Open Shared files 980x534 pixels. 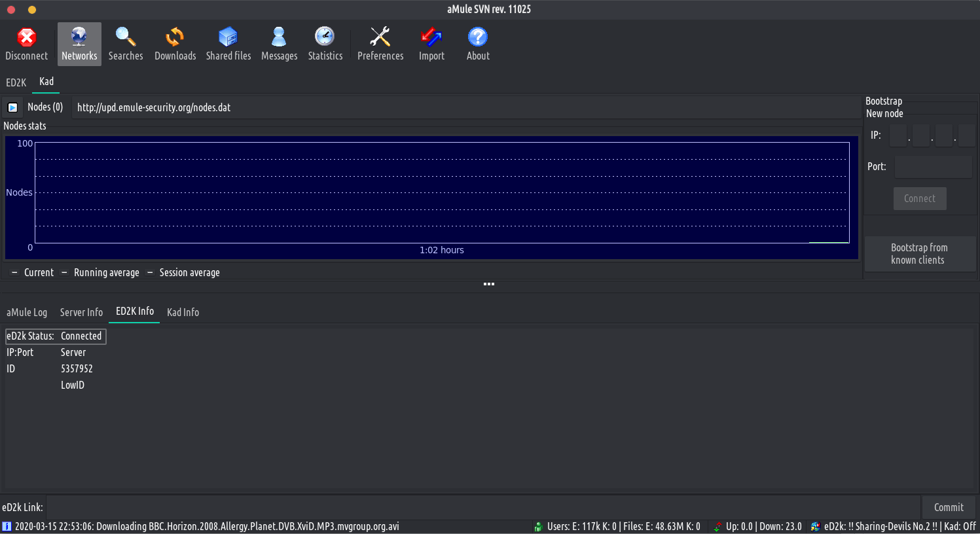click(x=228, y=44)
